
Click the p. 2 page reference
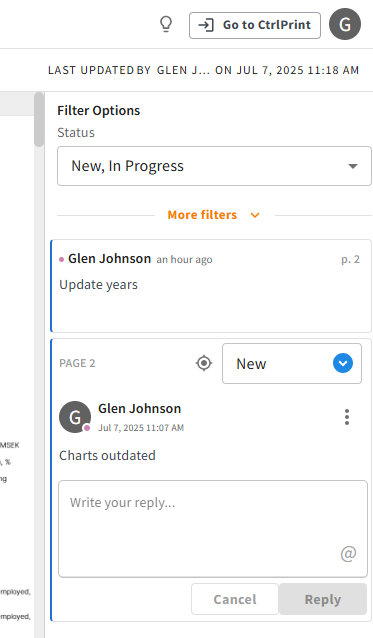[350, 260]
